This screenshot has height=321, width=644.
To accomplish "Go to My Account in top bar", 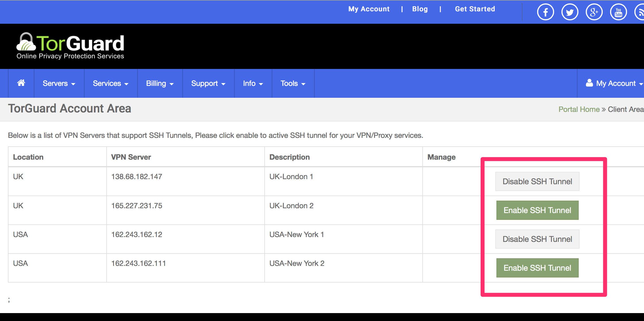I will tap(369, 9).
